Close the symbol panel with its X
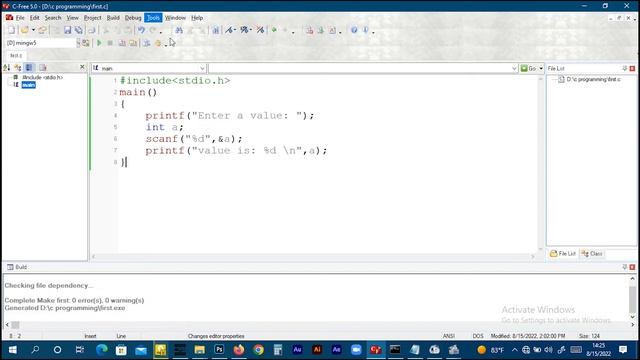This screenshot has width=640, height=360. point(82,67)
